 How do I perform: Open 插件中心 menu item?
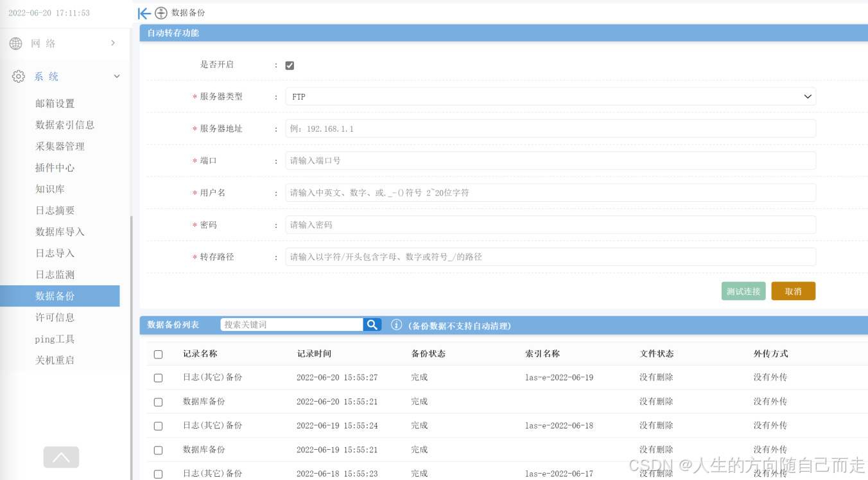click(55, 168)
